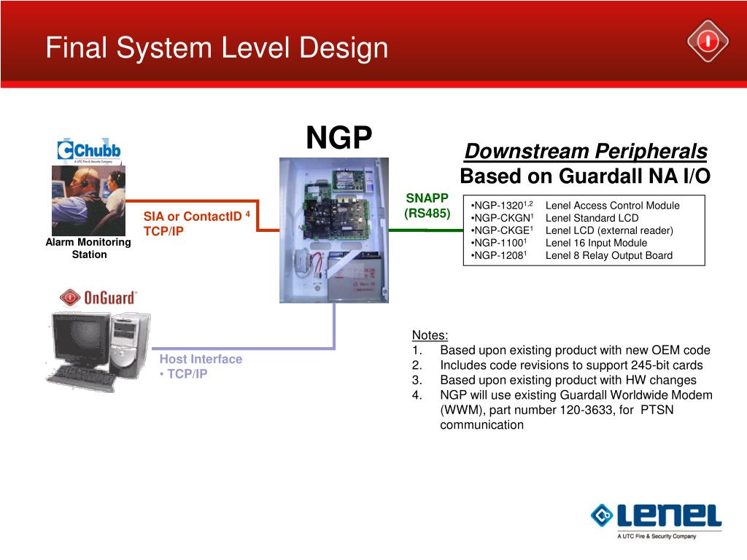Click 'Alarm Monitoring Station' caption
Screen dimensions: 747x560
click(88, 248)
